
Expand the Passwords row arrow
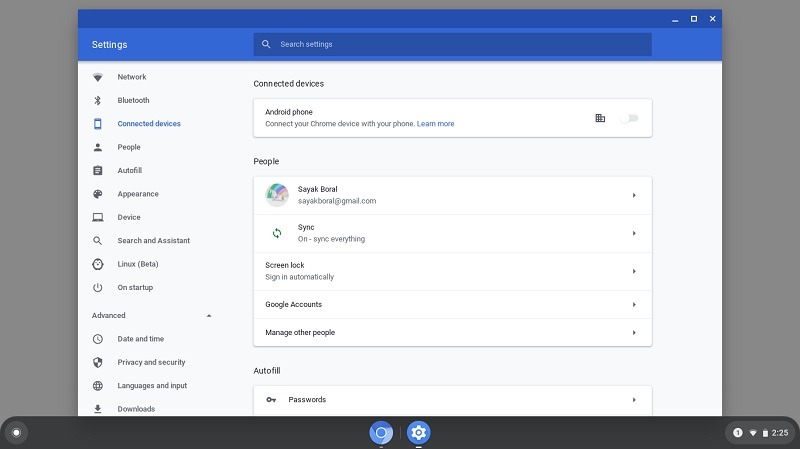coord(634,400)
